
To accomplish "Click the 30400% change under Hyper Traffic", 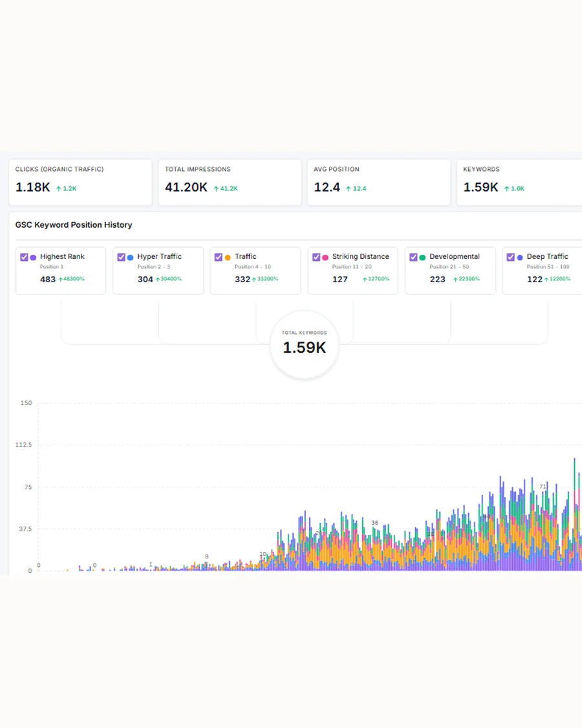I will click(x=171, y=279).
